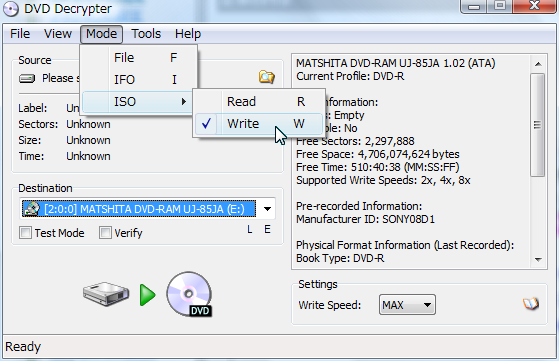Click the DVD Decrypter title bar icon
This screenshot has width=559, height=361.
coord(11,9)
